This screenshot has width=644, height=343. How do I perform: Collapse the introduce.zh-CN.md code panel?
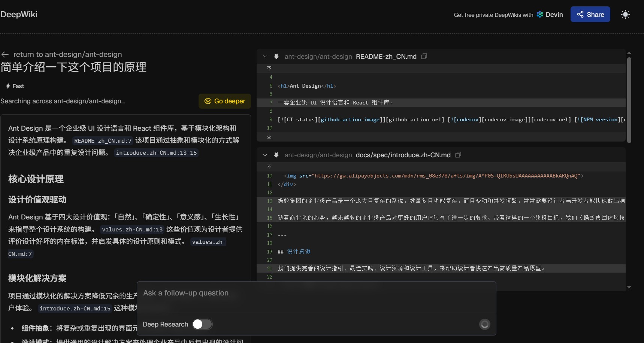(x=265, y=155)
